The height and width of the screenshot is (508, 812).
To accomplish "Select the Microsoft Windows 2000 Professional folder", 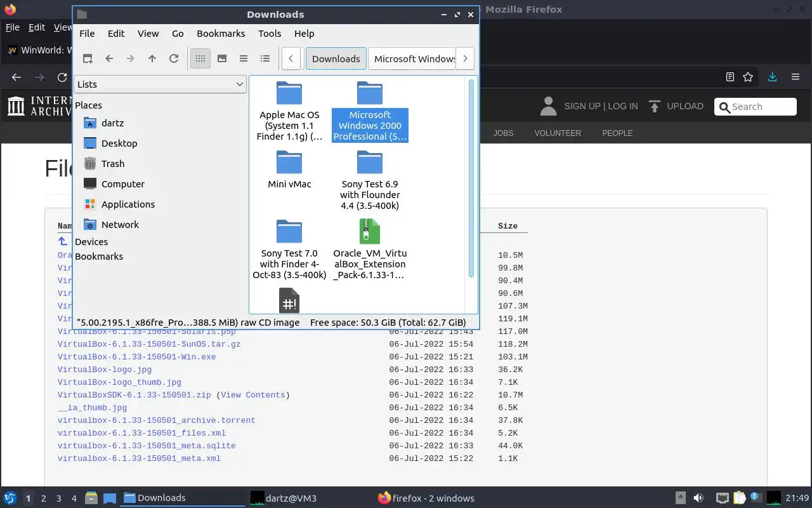I will point(370,111).
